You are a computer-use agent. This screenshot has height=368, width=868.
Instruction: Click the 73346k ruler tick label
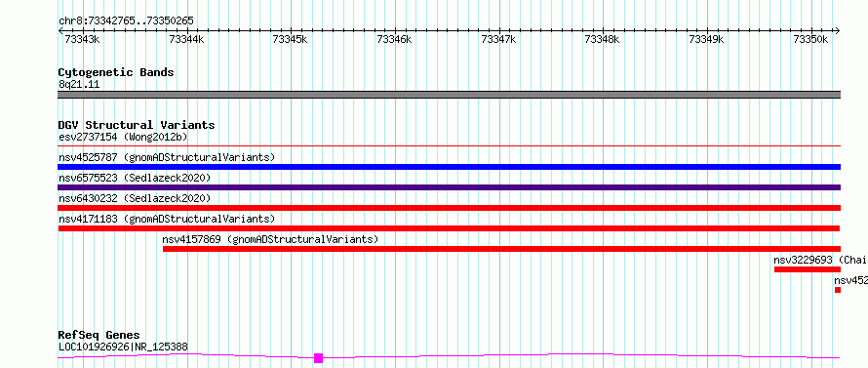tap(395, 39)
